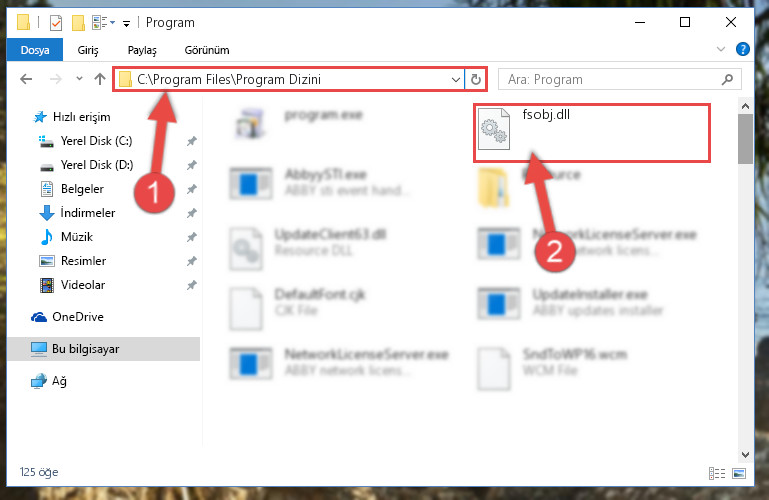769x500 pixels.
Task: Refresh the current folder view
Action: click(476, 79)
